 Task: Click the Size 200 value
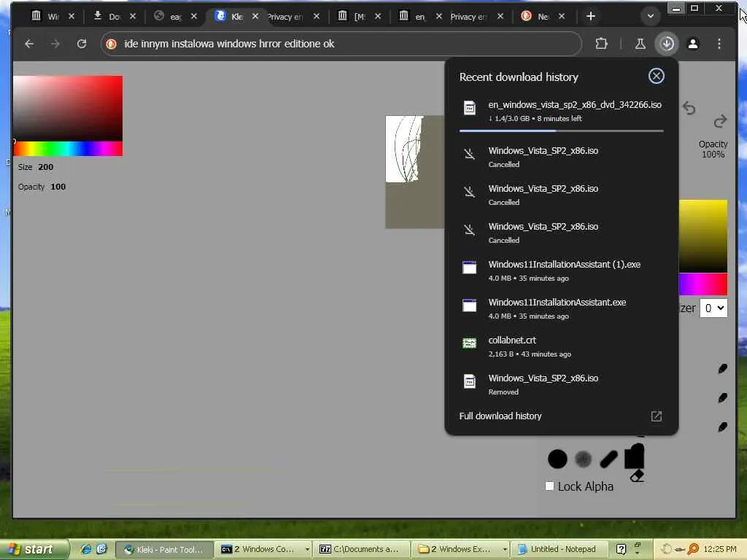(46, 167)
